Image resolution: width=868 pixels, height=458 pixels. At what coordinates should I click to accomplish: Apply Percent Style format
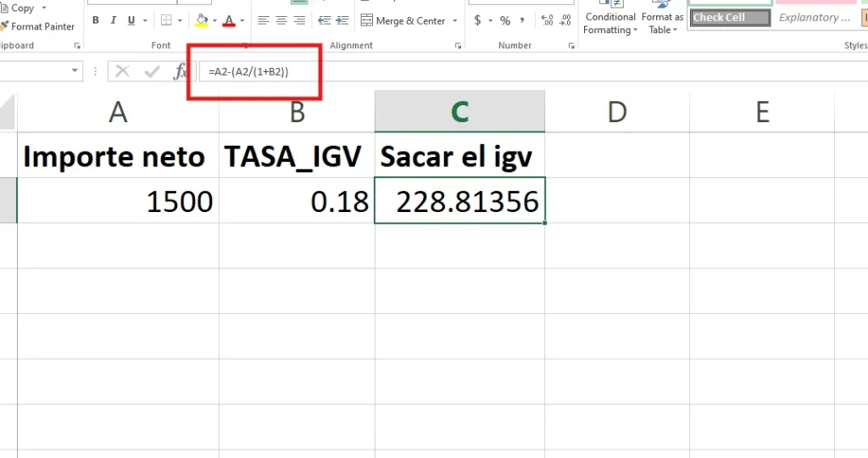(505, 20)
